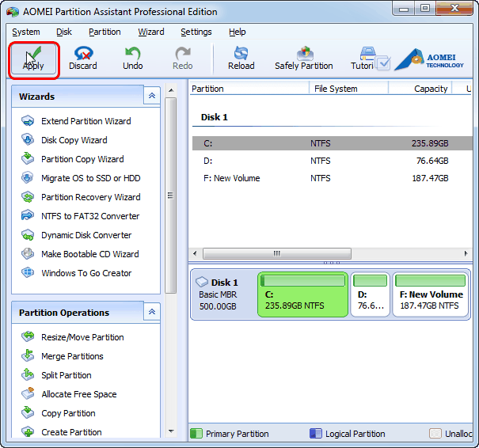Click the Unallocated legend swatch
The height and width of the screenshot is (448, 479).
(x=435, y=433)
